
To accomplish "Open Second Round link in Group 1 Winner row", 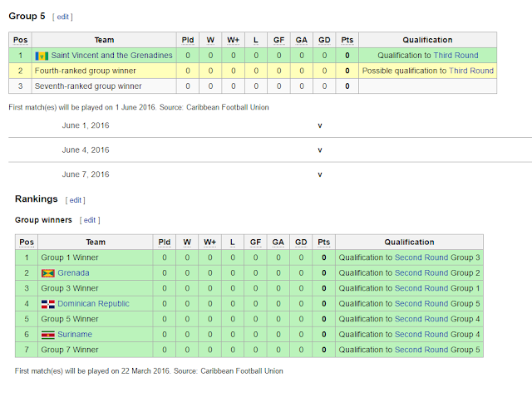I will pos(421,258).
